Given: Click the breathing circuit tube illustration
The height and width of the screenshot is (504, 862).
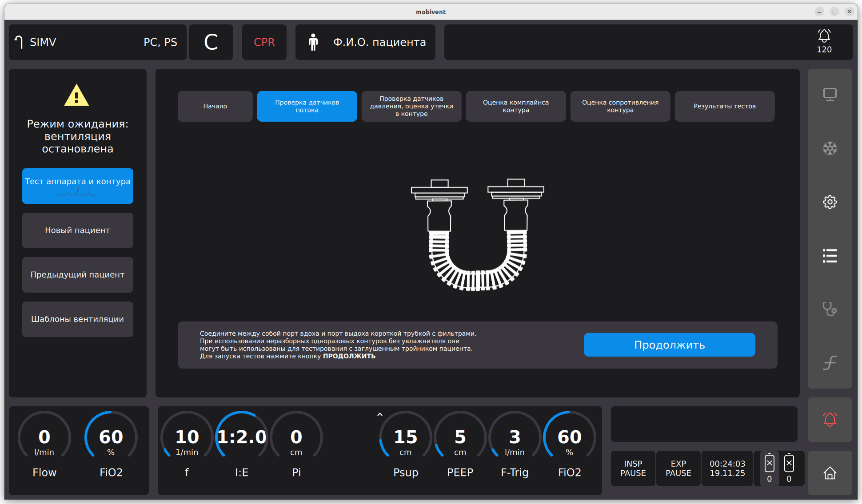Looking at the screenshot, I should point(477,235).
